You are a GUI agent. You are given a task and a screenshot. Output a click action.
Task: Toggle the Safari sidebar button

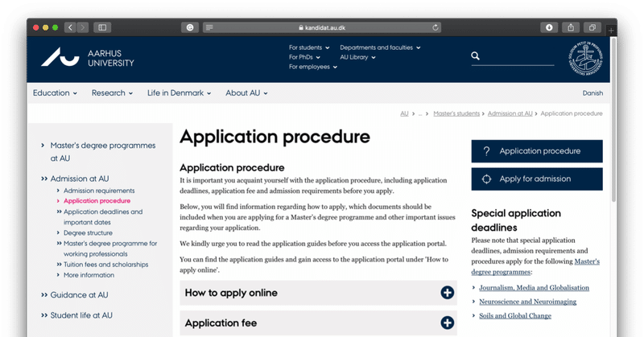pyautogui.click(x=102, y=27)
